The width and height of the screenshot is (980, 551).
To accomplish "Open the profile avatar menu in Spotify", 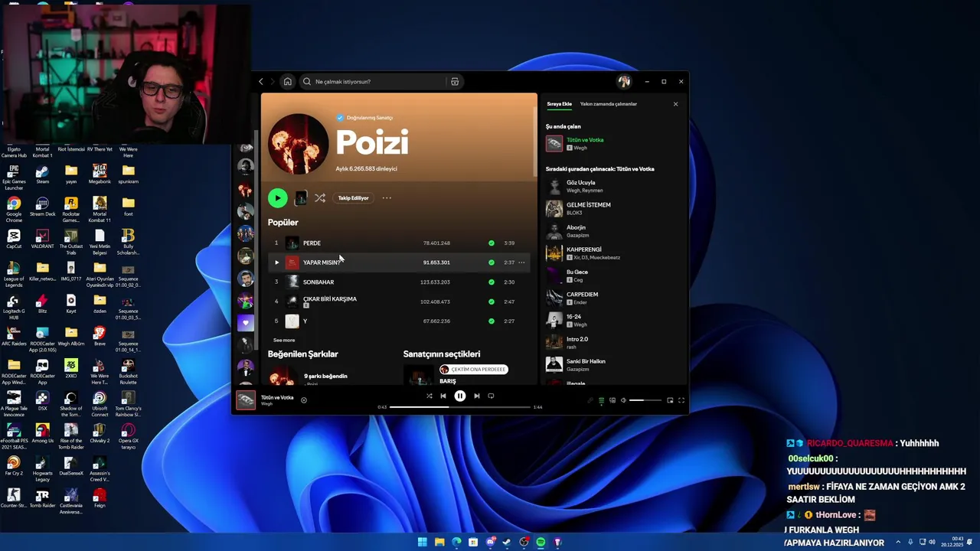I will pos(624,81).
